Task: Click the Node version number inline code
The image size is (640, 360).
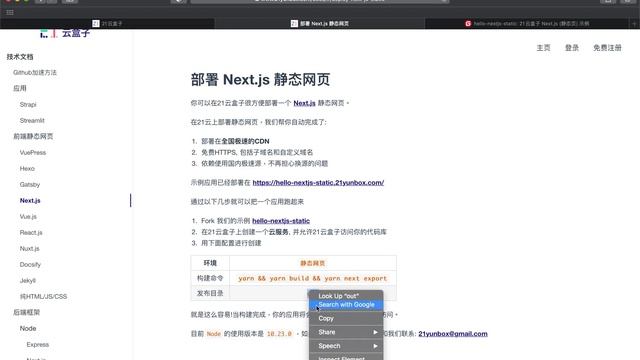Action: click(x=279, y=334)
